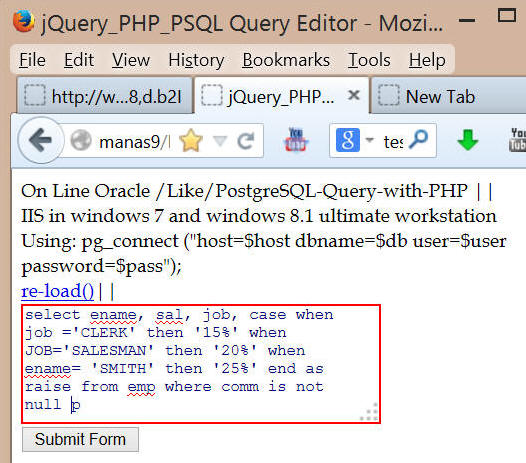Follow the re-load() link
The width and height of the screenshot is (526, 463).
[57, 291]
